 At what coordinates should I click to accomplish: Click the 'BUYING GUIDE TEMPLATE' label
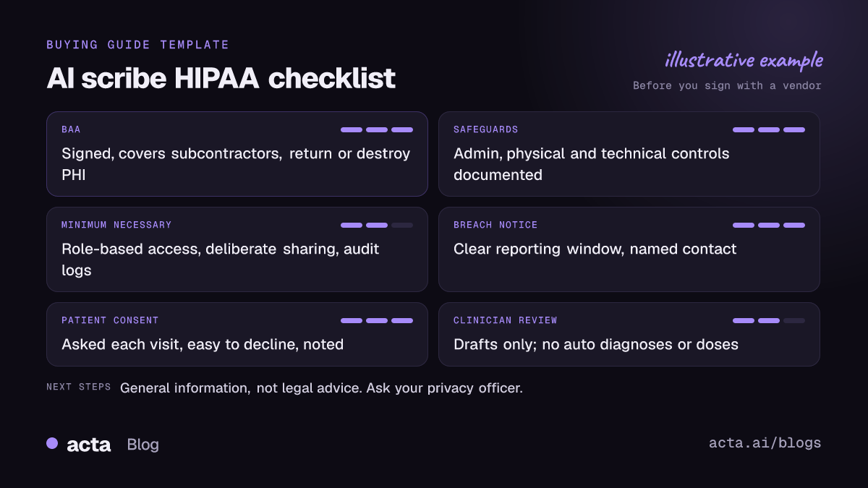[x=137, y=45]
